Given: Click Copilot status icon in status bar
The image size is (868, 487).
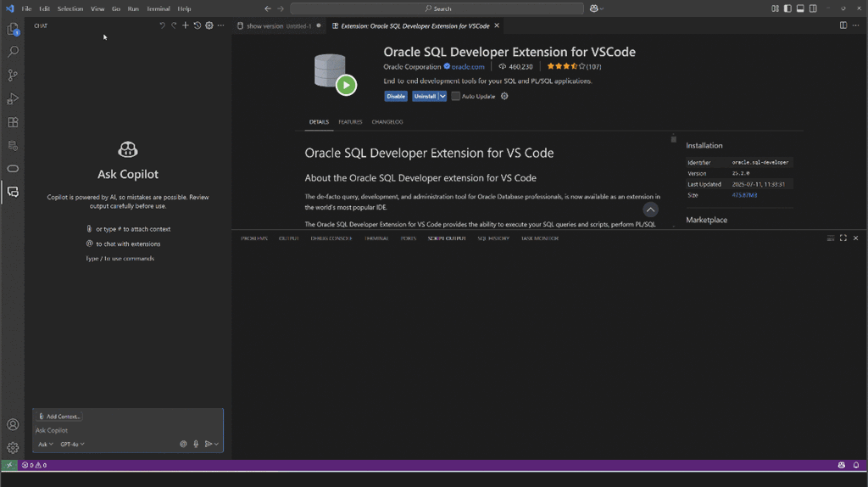Looking at the screenshot, I should (842, 465).
